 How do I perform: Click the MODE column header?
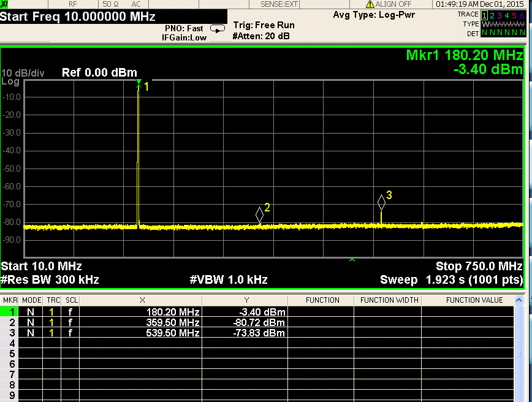32,300
